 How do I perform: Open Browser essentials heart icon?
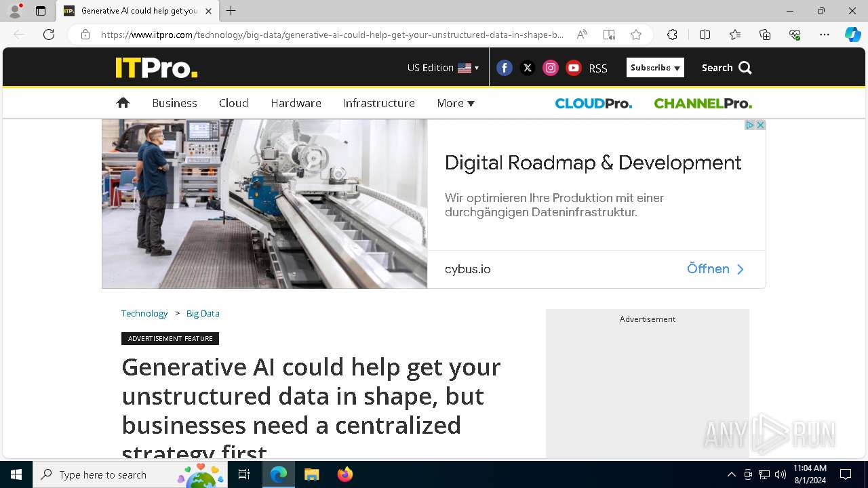coord(795,35)
